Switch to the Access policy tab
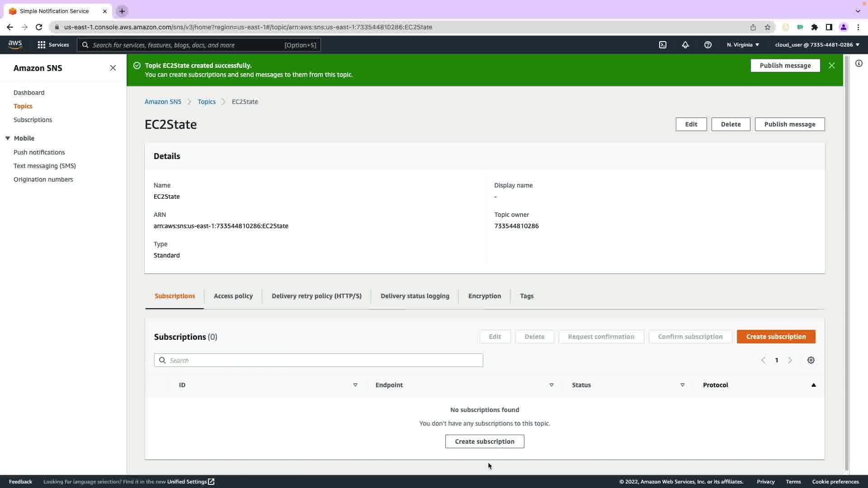The height and width of the screenshot is (488, 868). [233, 296]
